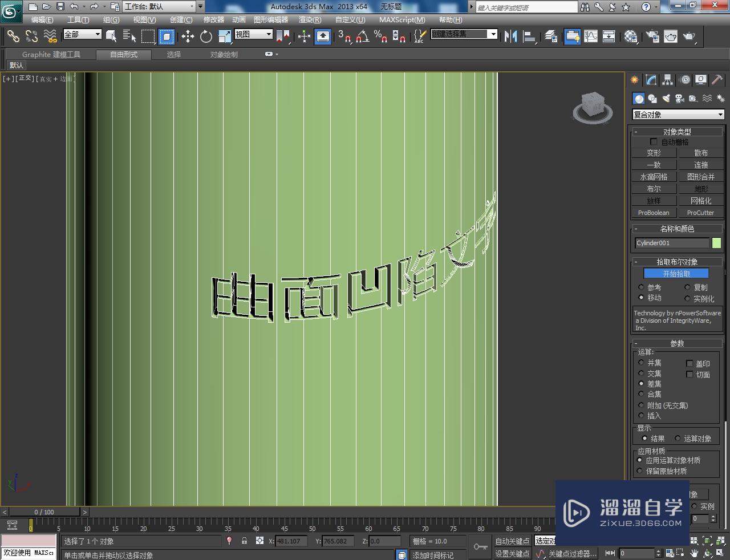Select Lights category in Create panel

tap(666, 99)
